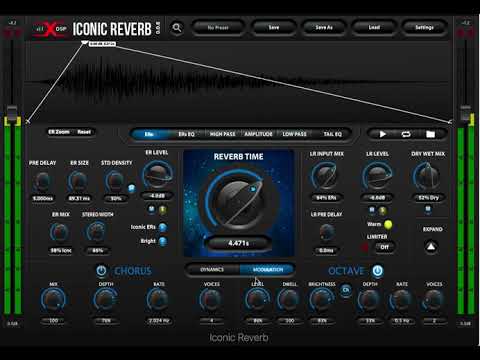
Task: Mute the LR Level with the M button
Action: (372, 210)
